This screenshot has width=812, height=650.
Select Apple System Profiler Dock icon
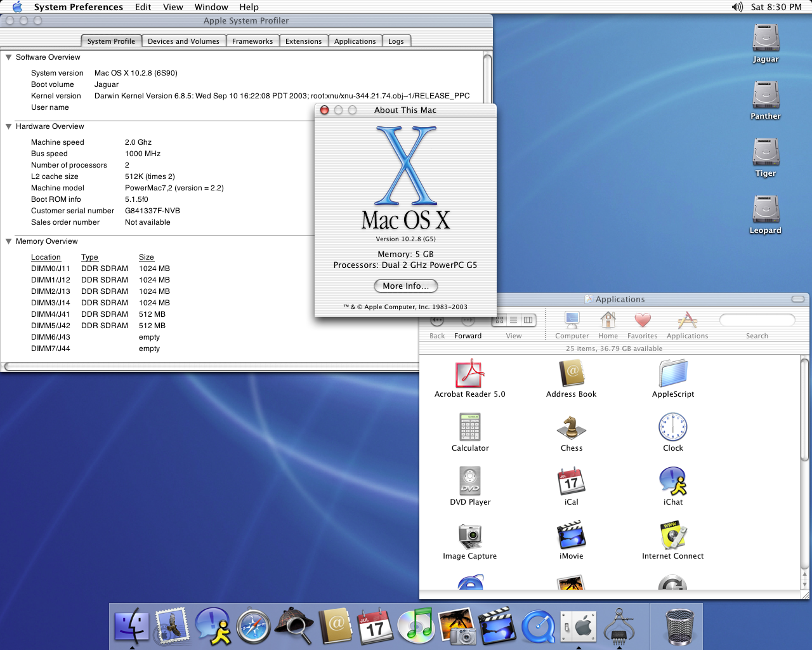(619, 626)
